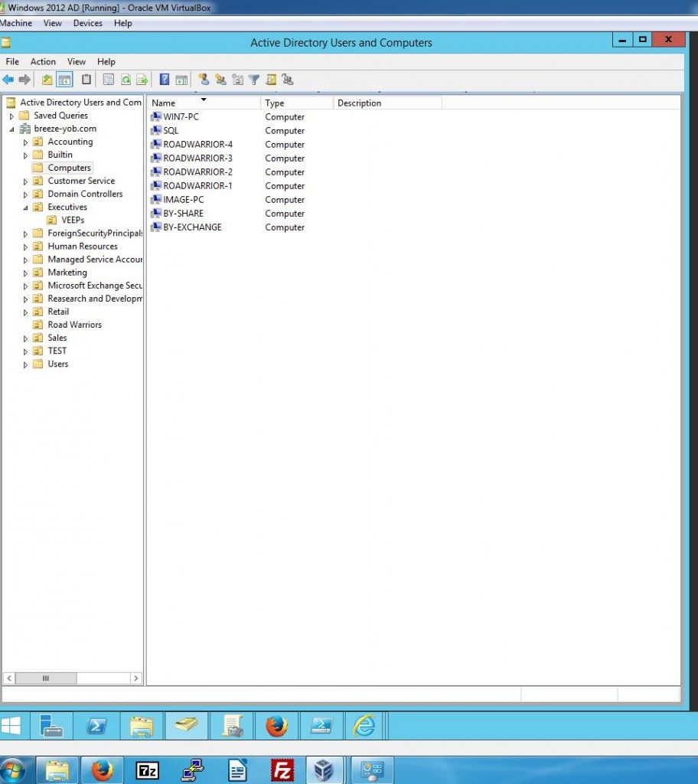
Task: Click the Add to Group toolbar icon
Action: pyautogui.click(x=288, y=80)
